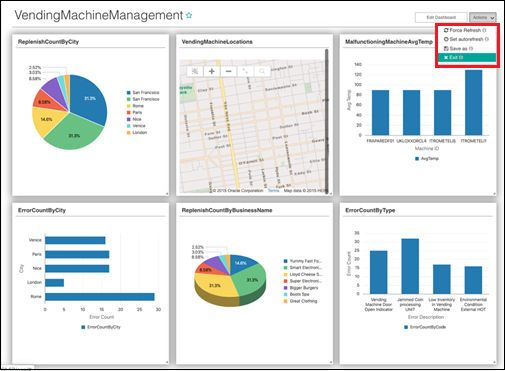Viewport: 505px width, 371px height.
Task: Zoom in on the map with plus icon
Action: tap(212, 71)
